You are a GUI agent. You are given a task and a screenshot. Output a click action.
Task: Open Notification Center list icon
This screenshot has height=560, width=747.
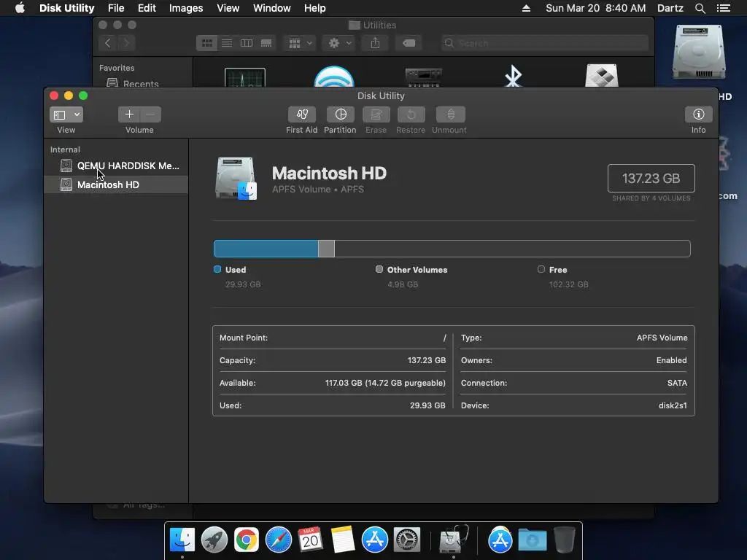724,8
